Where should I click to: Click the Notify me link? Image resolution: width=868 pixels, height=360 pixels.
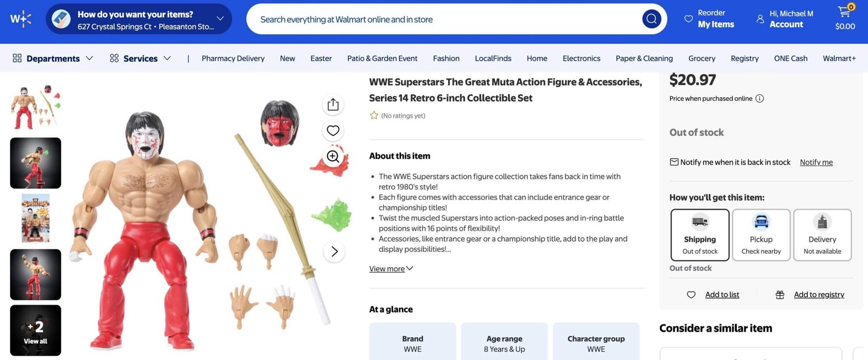pos(816,162)
